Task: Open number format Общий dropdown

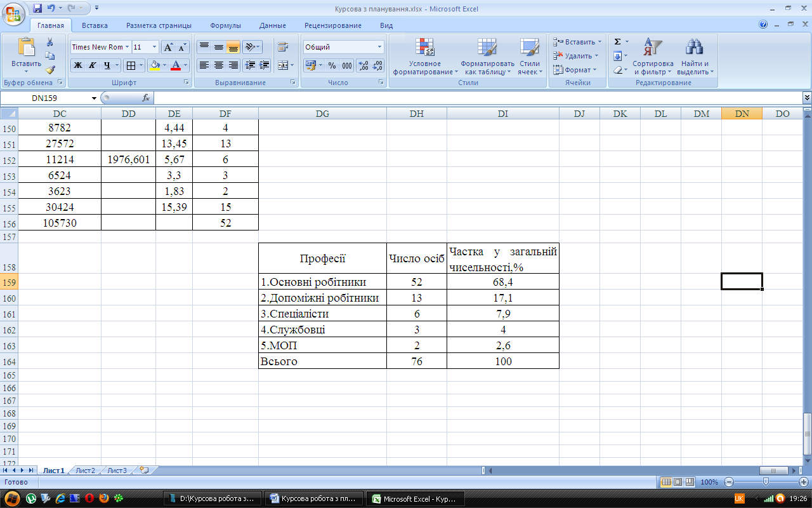Action: 380,47
